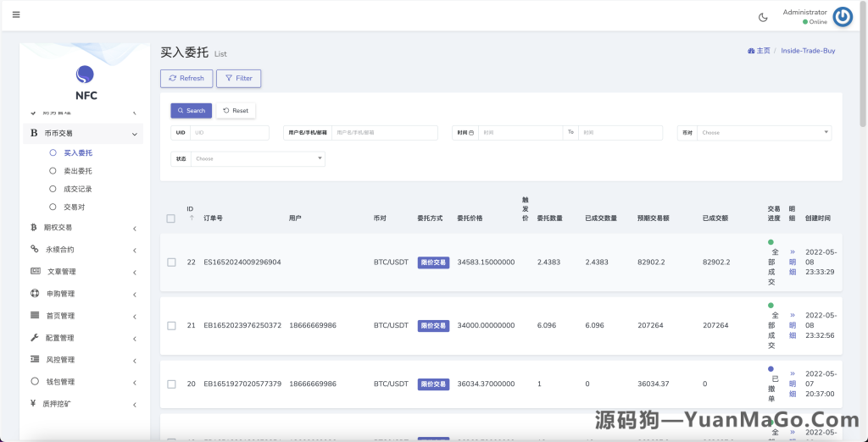This screenshot has height=442, width=868.
Task: Click the 币币交易 B icon
Action: [34, 133]
